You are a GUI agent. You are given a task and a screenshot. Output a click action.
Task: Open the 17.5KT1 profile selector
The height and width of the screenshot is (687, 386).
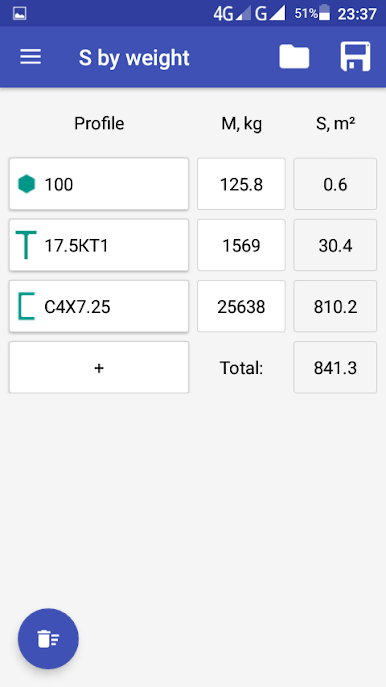(99, 245)
